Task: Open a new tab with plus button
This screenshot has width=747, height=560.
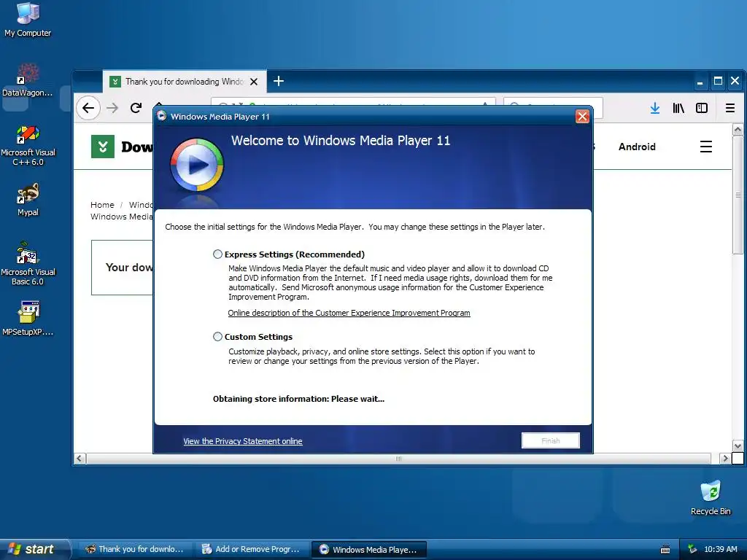Action: [x=279, y=82]
